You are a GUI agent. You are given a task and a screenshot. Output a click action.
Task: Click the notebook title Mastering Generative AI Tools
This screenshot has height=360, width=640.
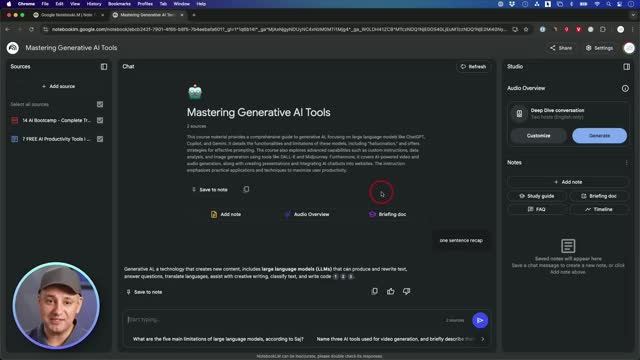[x=71, y=48]
